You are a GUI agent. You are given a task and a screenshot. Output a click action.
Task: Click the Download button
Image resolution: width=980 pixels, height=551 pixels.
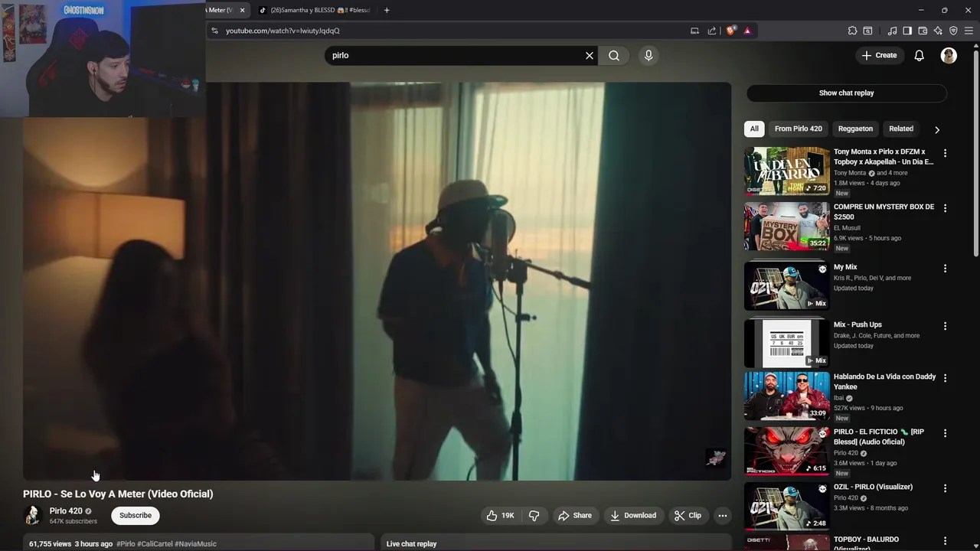(x=633, y=516)
